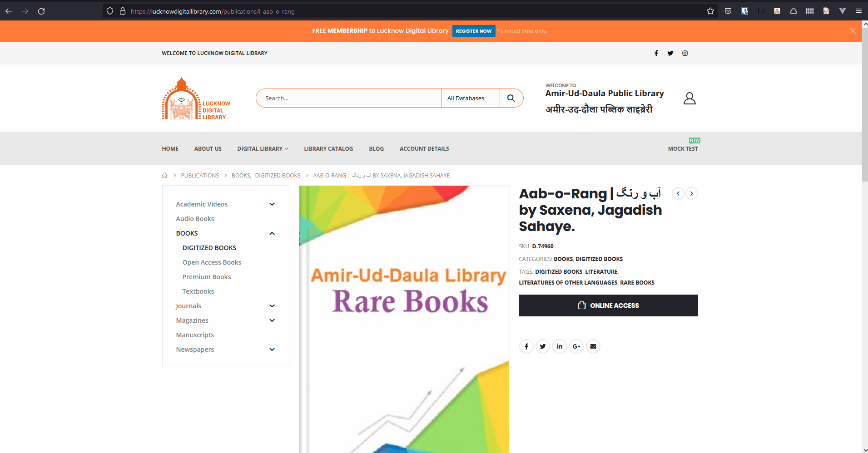Share publication on LinkedIn
Viewport: 868px width, 453px height.
[560, 346]
